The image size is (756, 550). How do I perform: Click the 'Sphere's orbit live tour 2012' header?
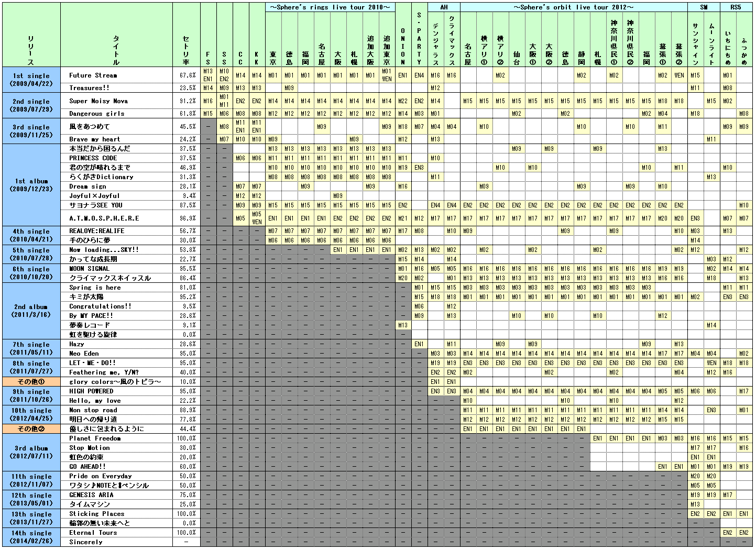click(574, 7)
